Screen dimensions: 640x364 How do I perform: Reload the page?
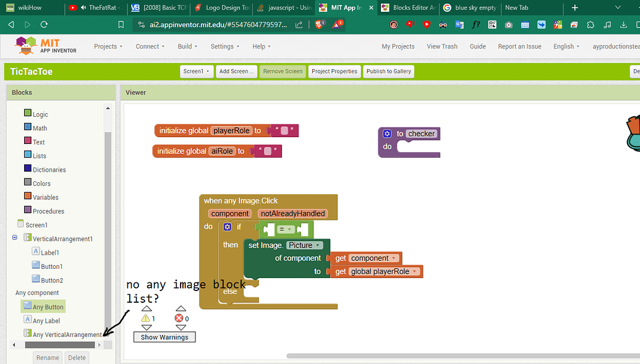pos(44,25)
